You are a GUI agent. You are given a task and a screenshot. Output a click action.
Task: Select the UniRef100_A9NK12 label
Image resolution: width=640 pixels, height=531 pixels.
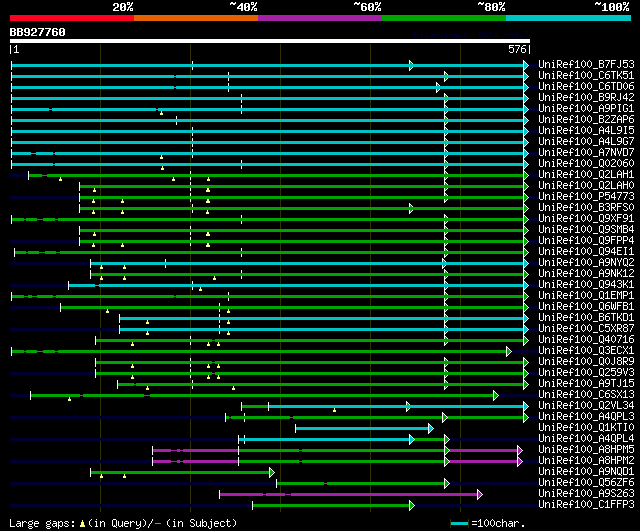pos(586,274)
